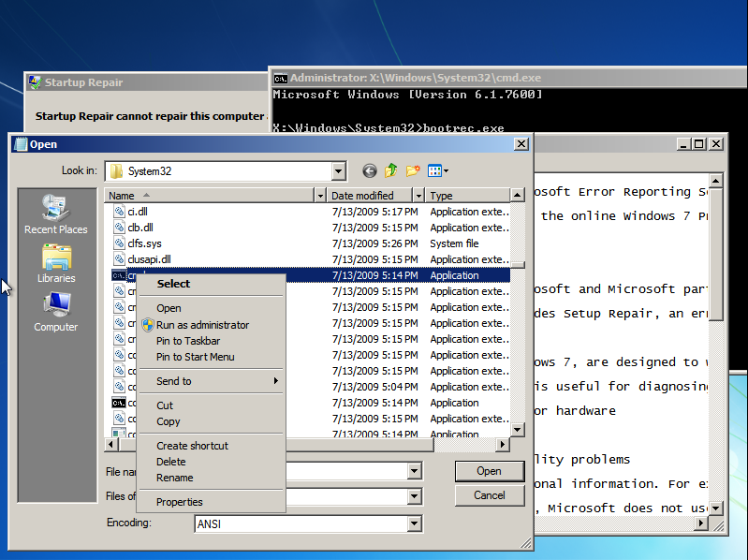
Task: Open the Name column filter dropdown
Action: point(320,195)
